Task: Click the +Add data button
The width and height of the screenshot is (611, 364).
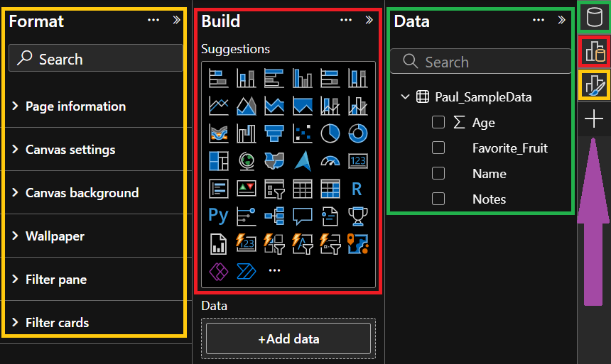Action: tap(288, 339)
